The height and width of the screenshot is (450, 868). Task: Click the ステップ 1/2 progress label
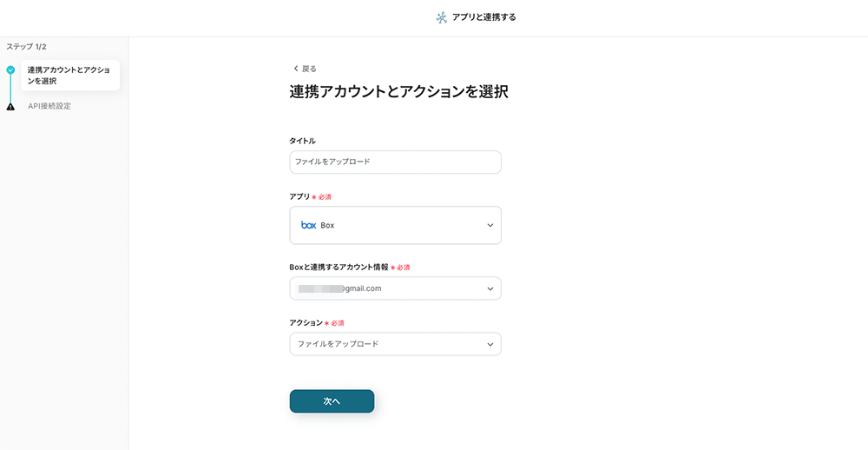(x=27, y=47)
